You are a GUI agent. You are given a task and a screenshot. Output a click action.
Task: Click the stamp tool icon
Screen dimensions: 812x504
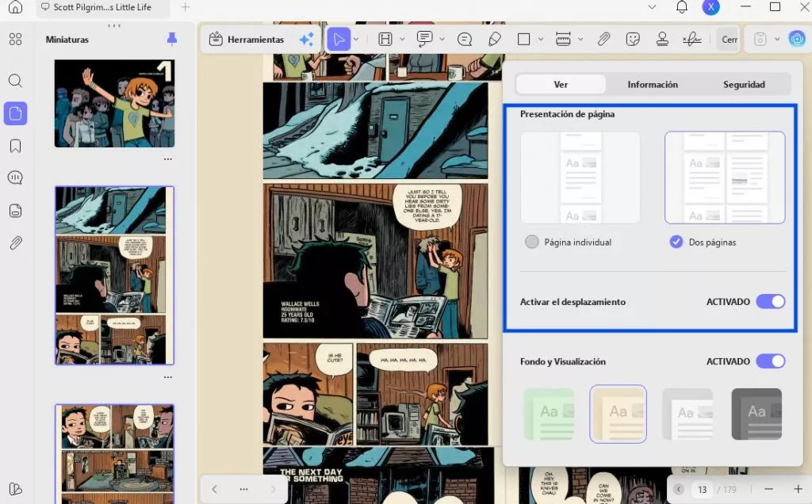662,40
